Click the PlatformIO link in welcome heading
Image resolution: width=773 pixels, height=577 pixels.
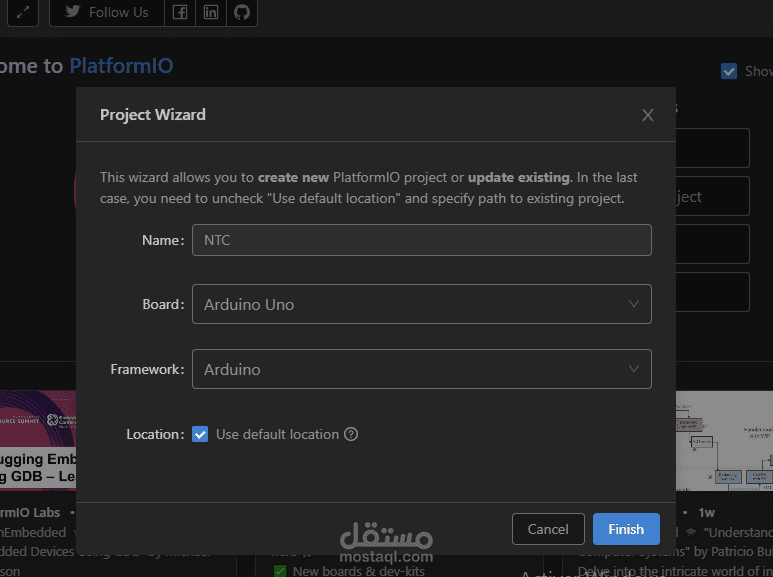coord(121,66)
